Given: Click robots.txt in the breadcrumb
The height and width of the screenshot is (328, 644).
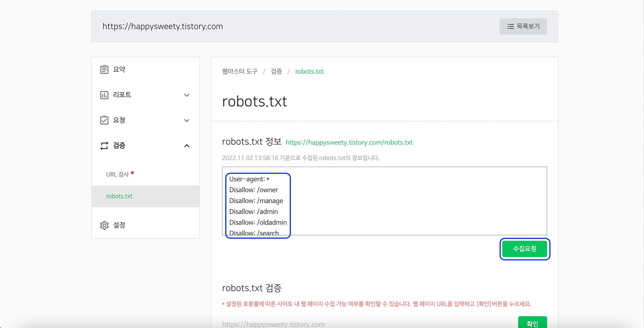Looking at the screenshot, I should pos(309,71).
